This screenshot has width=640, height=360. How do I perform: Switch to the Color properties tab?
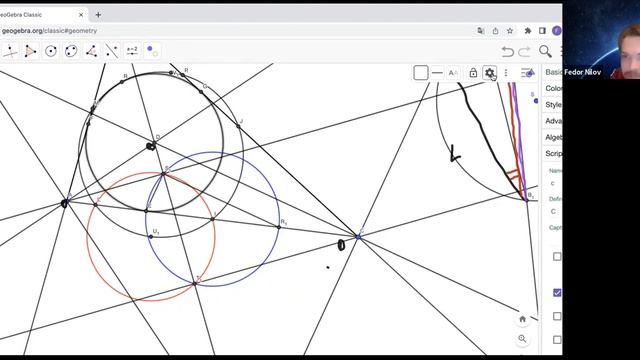coord(553,88)
